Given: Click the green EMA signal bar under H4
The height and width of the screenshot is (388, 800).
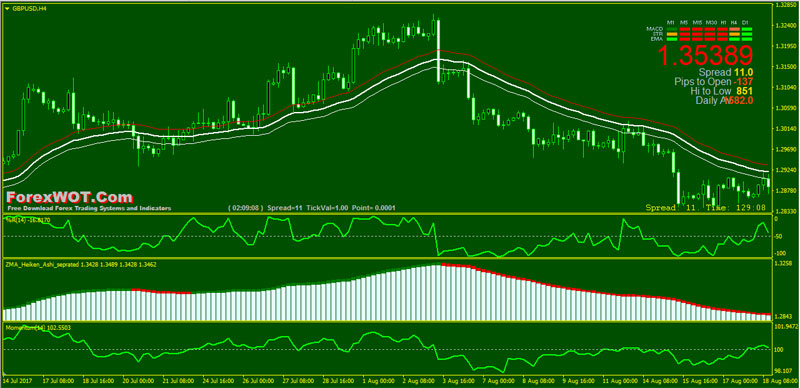Looking at the screenshot, I should (x=735, y=39).
